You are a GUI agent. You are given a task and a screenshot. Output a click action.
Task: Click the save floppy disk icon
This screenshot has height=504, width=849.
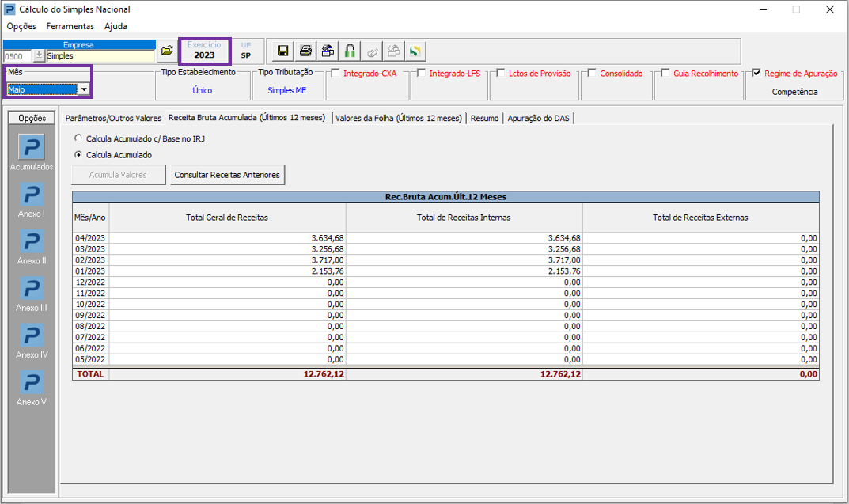coord(282,51)
